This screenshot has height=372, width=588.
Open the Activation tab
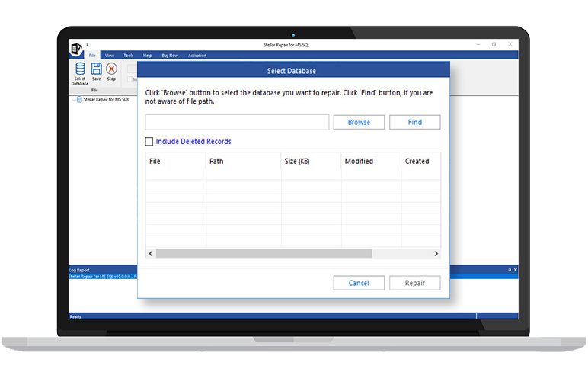pyautogui.click(x=197, y=55)
